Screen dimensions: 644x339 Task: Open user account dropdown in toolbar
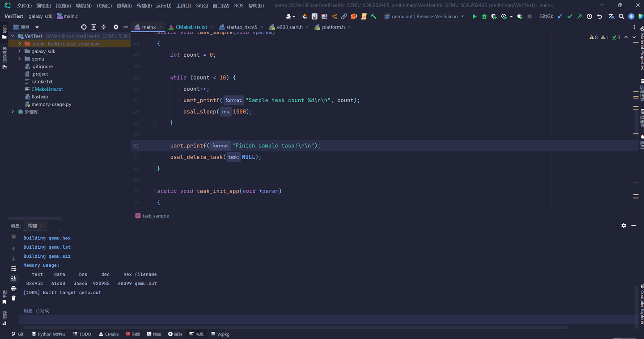(x=290, y=17)
